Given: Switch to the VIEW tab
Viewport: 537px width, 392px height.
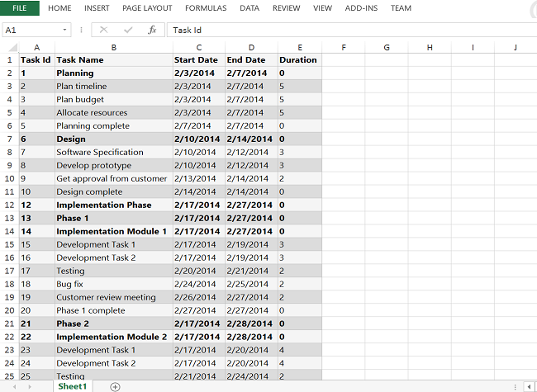Looking at the screenshot, I should 322,8.
